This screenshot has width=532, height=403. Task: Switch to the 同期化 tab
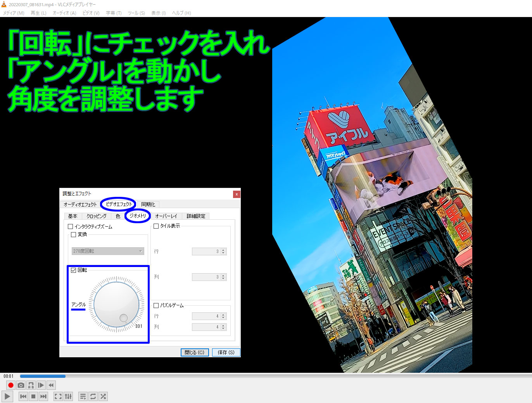point(148,205)
